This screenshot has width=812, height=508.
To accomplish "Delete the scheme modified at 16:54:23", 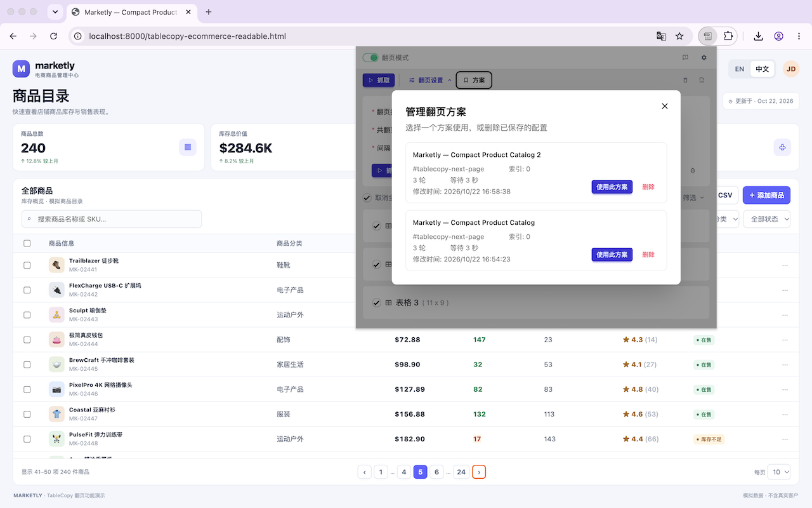I will click(648, 255).
